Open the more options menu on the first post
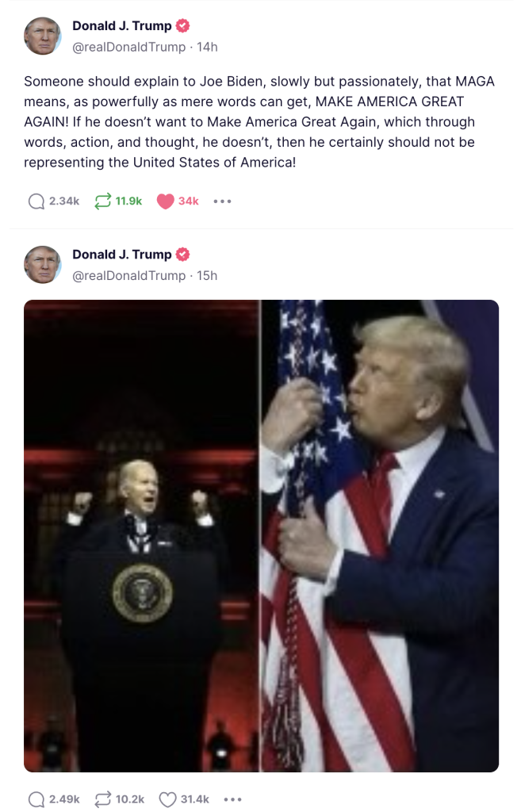This screenshot has height=812, width=521. (x=223, y=201)
